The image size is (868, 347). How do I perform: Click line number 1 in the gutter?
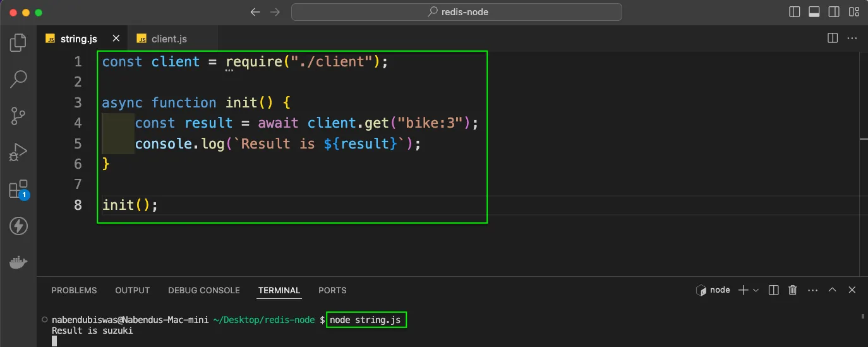(78, 62)
